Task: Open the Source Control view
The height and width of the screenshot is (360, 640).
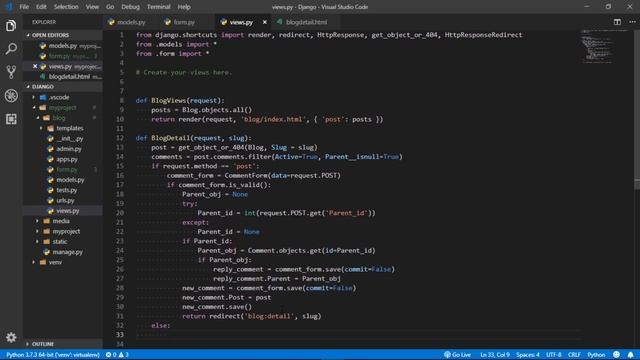Action: (11, 72)
